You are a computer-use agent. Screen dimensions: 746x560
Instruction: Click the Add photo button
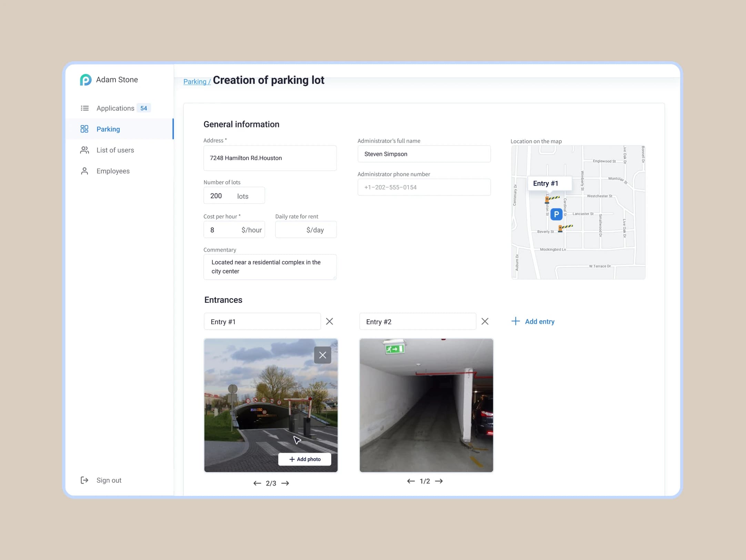pos(305,459)
